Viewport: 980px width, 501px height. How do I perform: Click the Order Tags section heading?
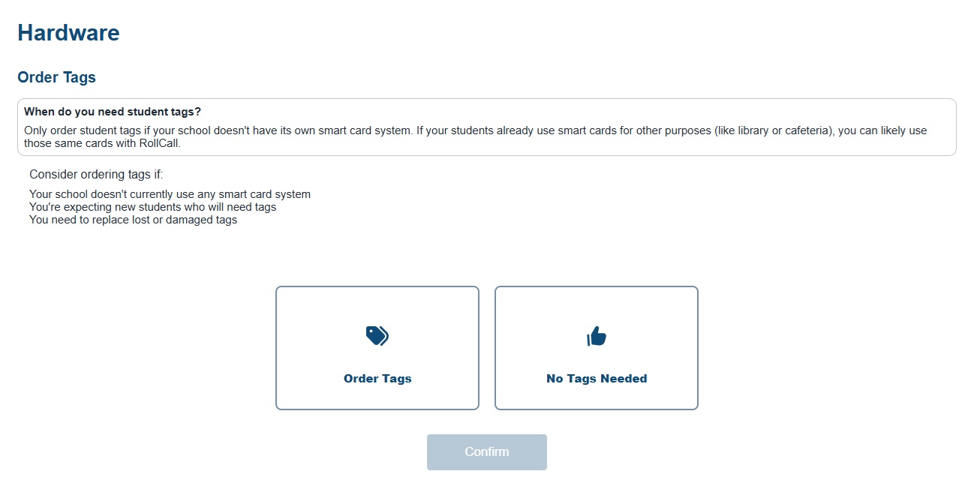pos(56,77)
